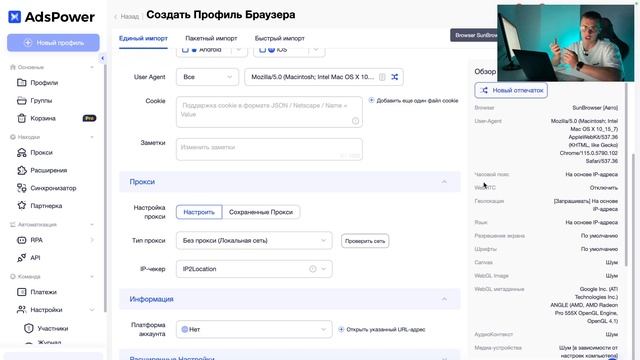640x360 pixels.
Task: Click the Cookie text area
Action: tap(269, 111)
